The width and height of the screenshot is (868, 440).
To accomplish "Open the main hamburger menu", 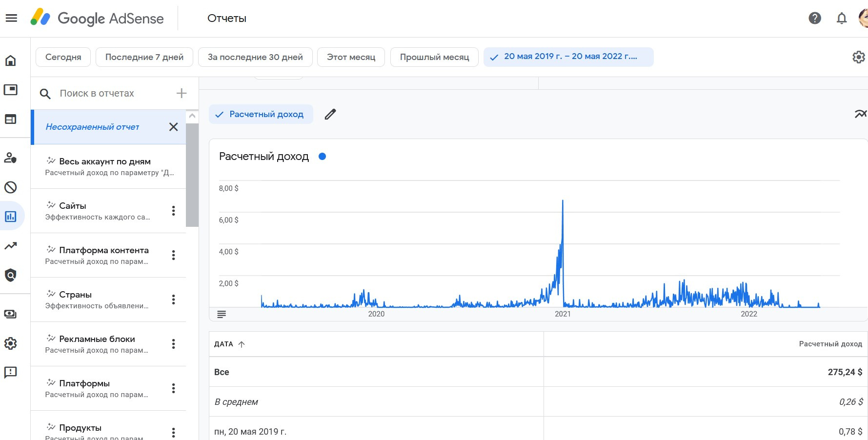I will 11,18.
